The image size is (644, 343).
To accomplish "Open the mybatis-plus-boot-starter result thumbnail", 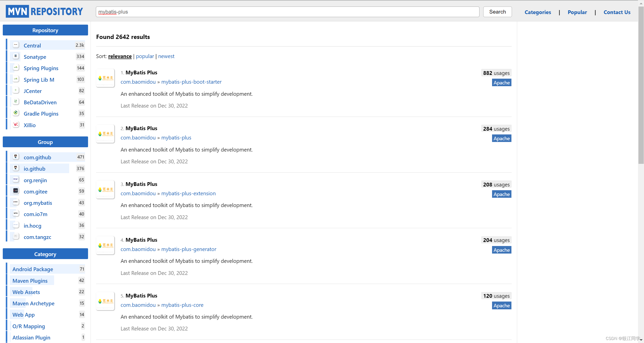I will 105,78.
